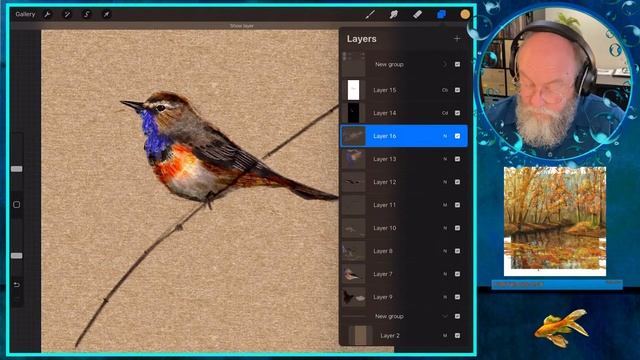Toggle Layer 2 visibility checkbox

[457, 336]
